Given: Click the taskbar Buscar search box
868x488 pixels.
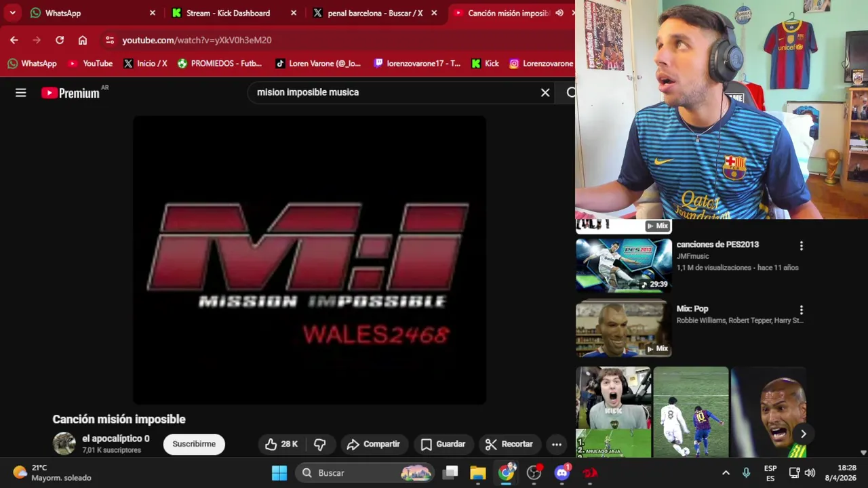Looking at the screenshot, I should pos(366,473).
